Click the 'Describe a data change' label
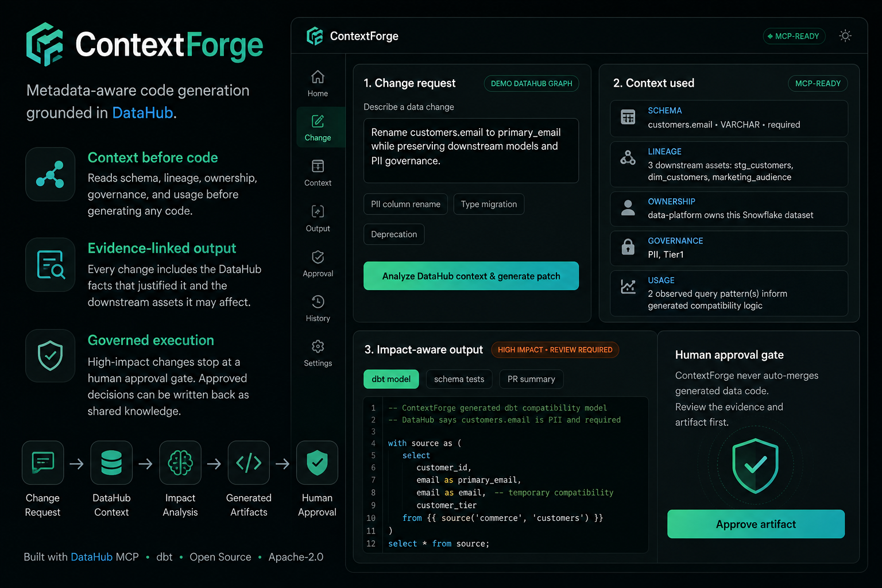 [409, 107]
